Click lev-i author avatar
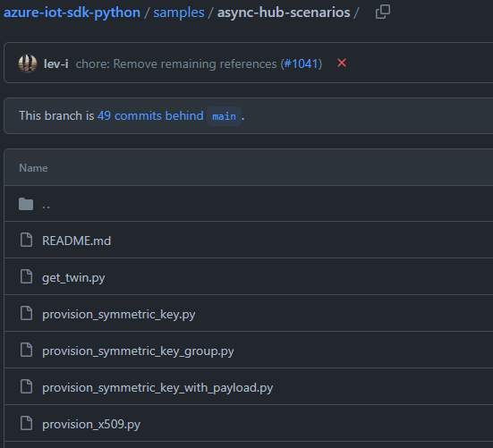Viewport: 493px width, 448px height. [x=28, y=63]
